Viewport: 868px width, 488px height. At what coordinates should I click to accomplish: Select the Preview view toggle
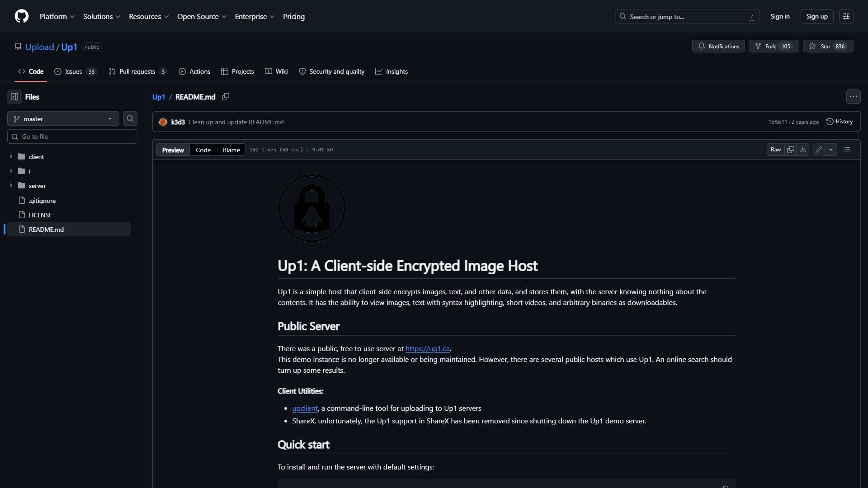coord(173,150)
